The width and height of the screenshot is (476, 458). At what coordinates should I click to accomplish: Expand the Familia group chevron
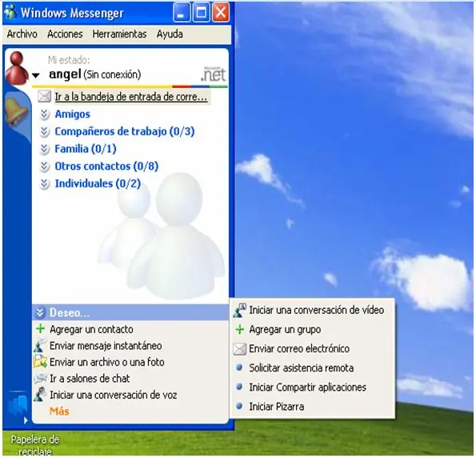(45, 149)
